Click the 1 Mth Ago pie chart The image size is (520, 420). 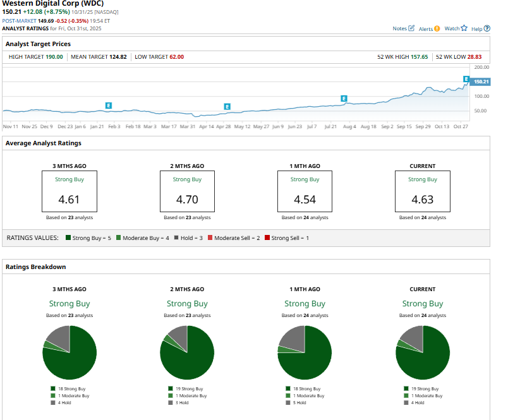[x=305, y=352]
